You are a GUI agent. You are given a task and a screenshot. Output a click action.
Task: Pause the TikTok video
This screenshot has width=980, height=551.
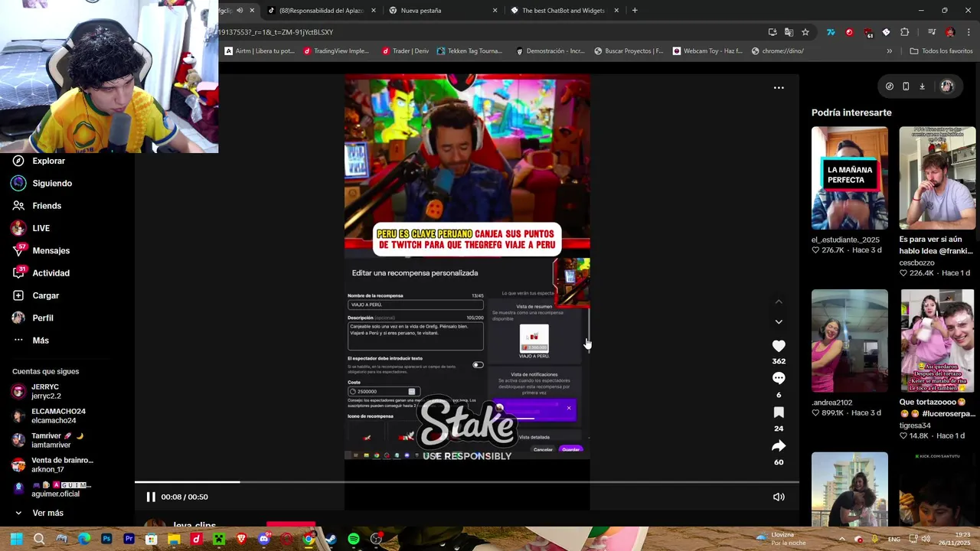[151, 497]
